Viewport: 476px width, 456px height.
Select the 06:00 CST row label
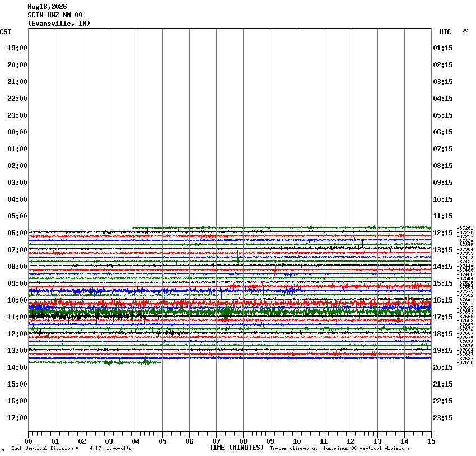(x=17, y=233)
